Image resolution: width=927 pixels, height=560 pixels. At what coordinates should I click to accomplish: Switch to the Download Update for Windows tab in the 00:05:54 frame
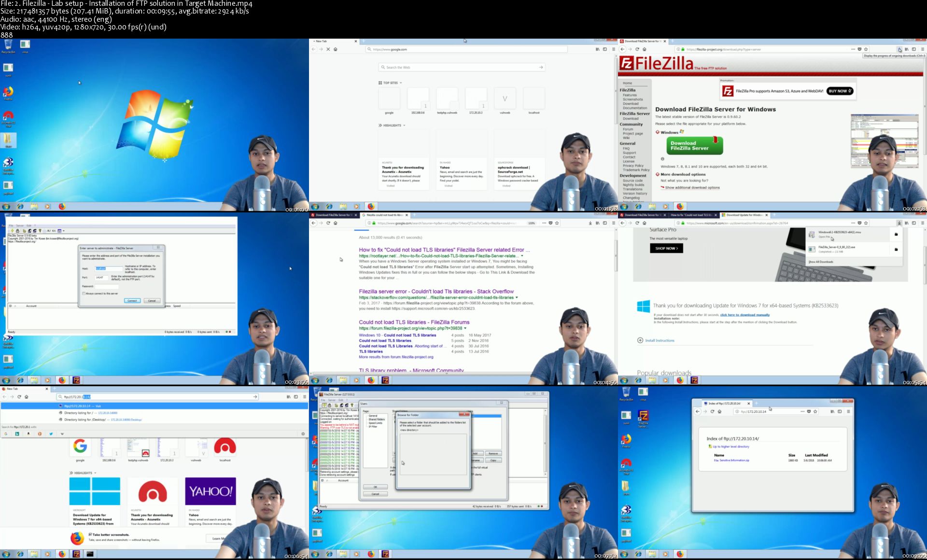[744, 215]
